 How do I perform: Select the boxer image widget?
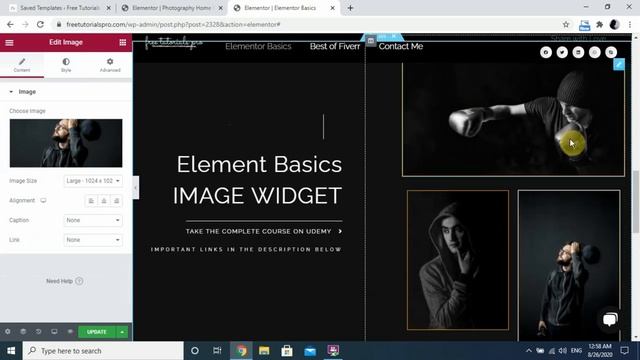[513, 119]
